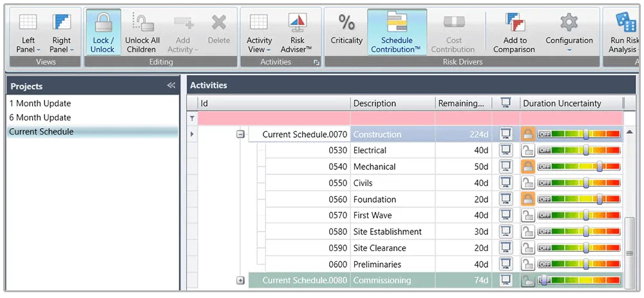This screenshot has height=298, width=644.
Task: Expand the Current Schedule.0080 Commissioning node
Action: click(241, 281)
